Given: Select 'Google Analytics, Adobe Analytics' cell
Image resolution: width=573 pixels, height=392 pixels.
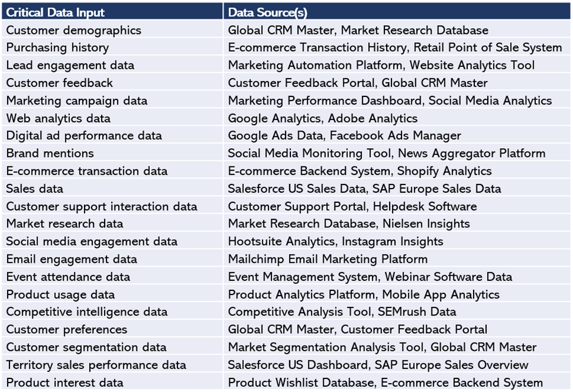Looking at the screenshot, I should 323,118.
